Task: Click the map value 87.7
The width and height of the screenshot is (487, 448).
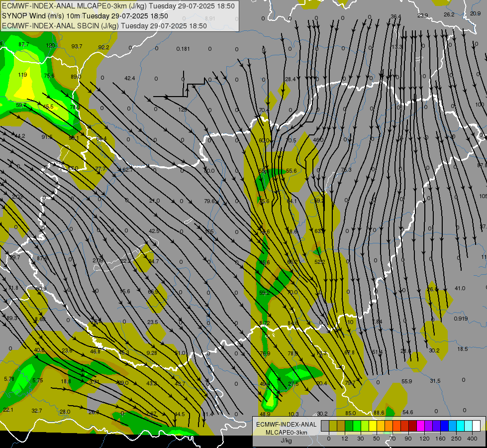Action: [x=23, y=44]
